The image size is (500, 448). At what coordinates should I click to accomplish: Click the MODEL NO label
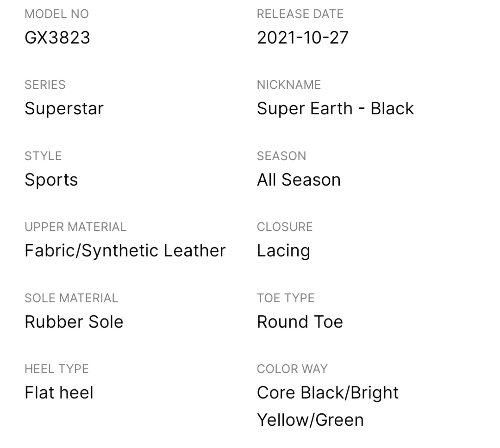pos(57,14)
